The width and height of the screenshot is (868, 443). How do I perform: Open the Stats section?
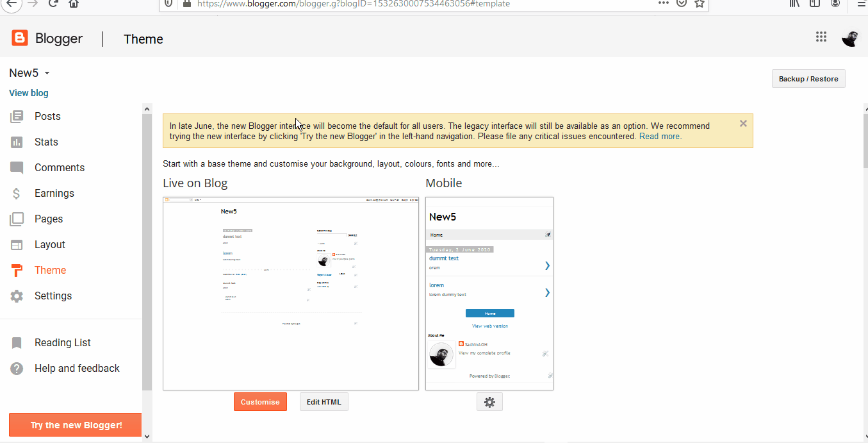(x=46, y=142)
